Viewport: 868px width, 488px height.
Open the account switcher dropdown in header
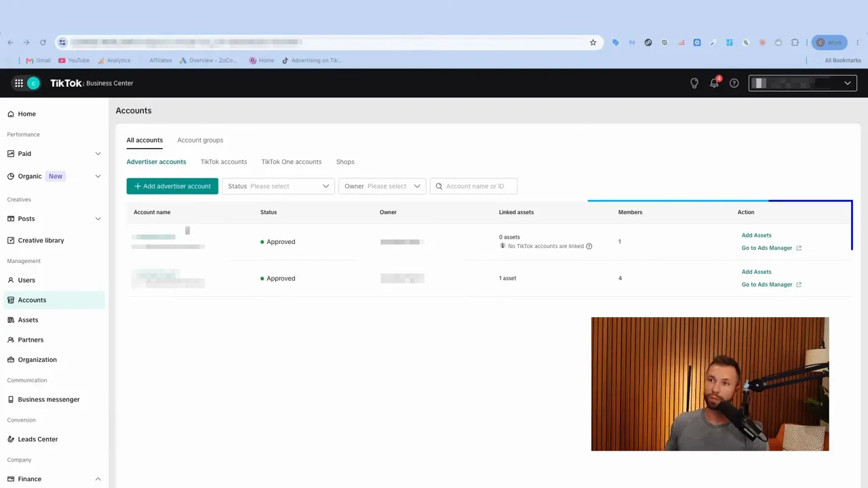point(803,83)
